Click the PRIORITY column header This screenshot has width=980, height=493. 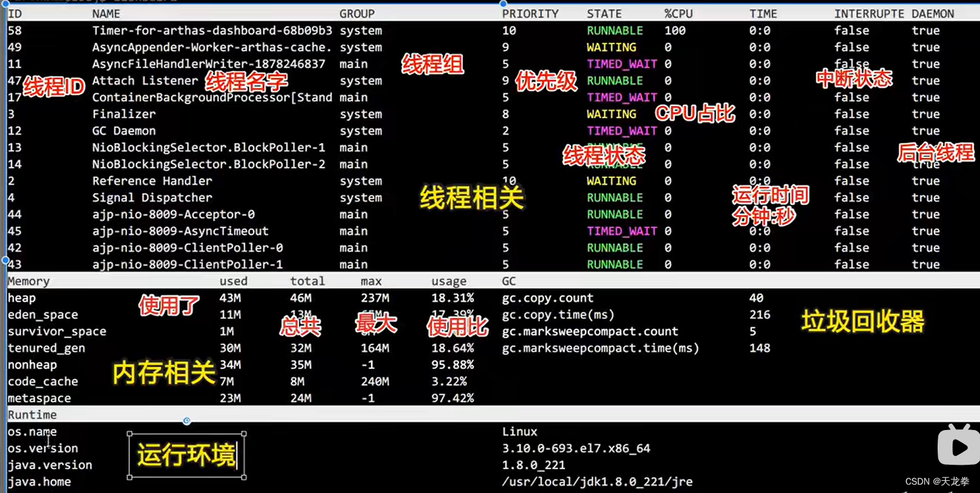pos(530,13)
